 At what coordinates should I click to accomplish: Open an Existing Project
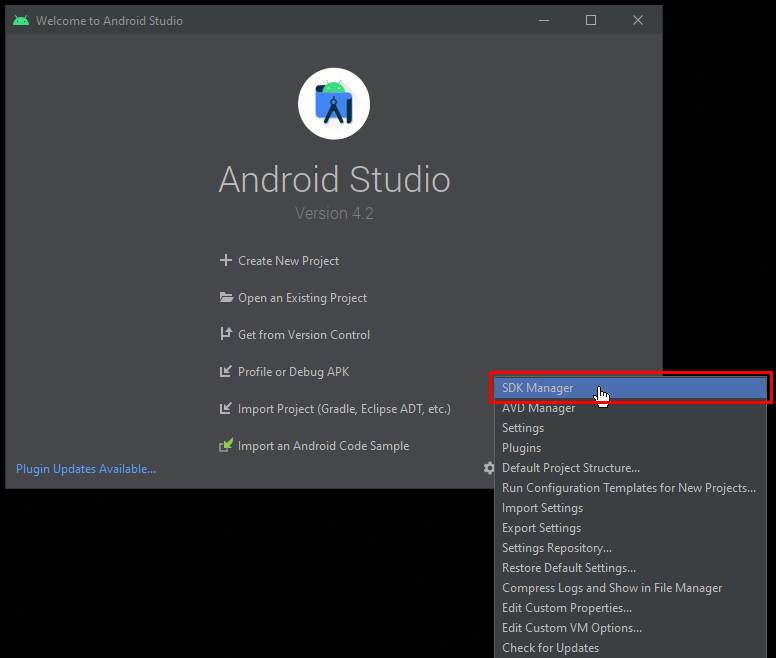click(302, 298)
